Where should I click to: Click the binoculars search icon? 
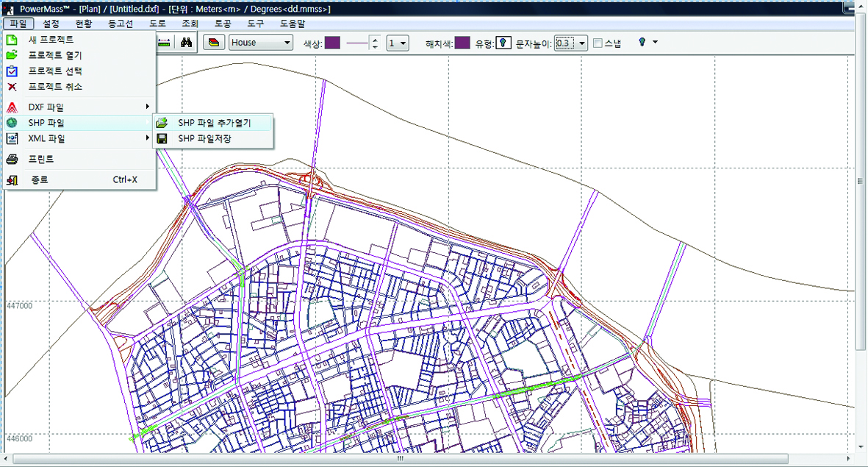185,43
